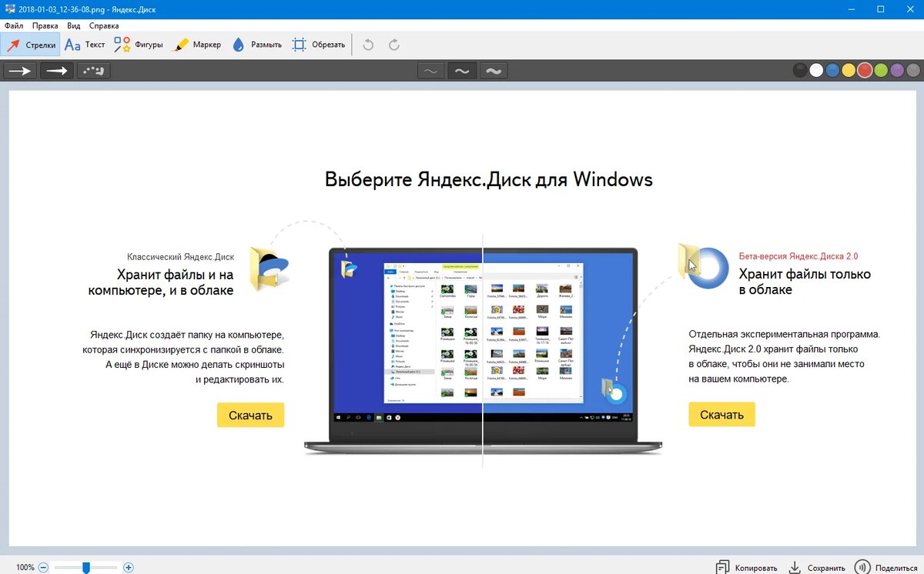Open the Вид menu
The image size is (924, 574).
[x=74, y=25]
